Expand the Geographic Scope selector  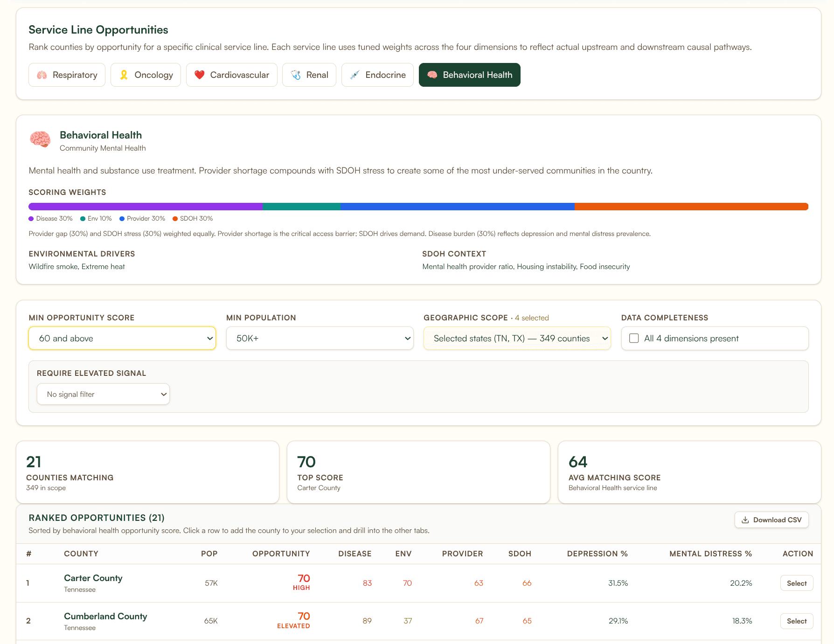517,339
